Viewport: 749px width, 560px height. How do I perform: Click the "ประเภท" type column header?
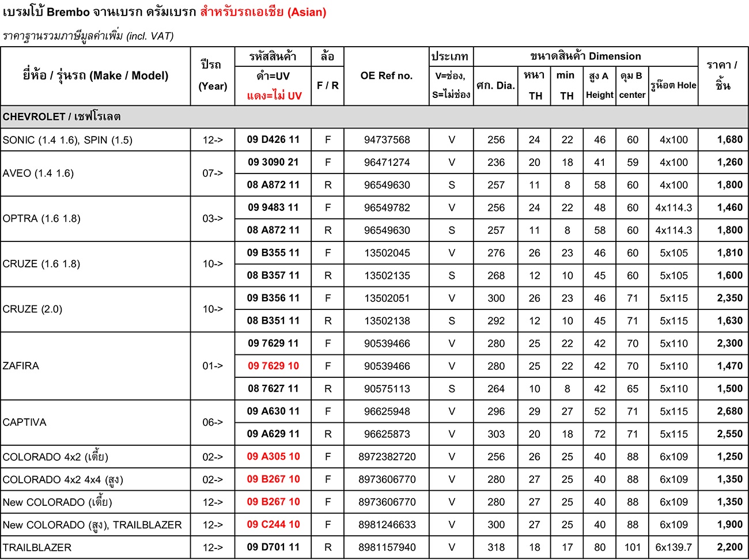(451, 56)
